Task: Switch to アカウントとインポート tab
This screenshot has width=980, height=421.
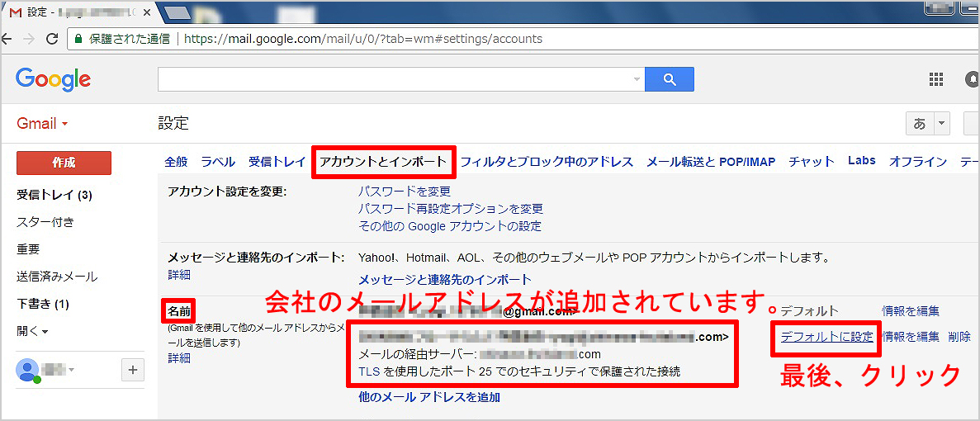Action: click(x=383, y=162)
